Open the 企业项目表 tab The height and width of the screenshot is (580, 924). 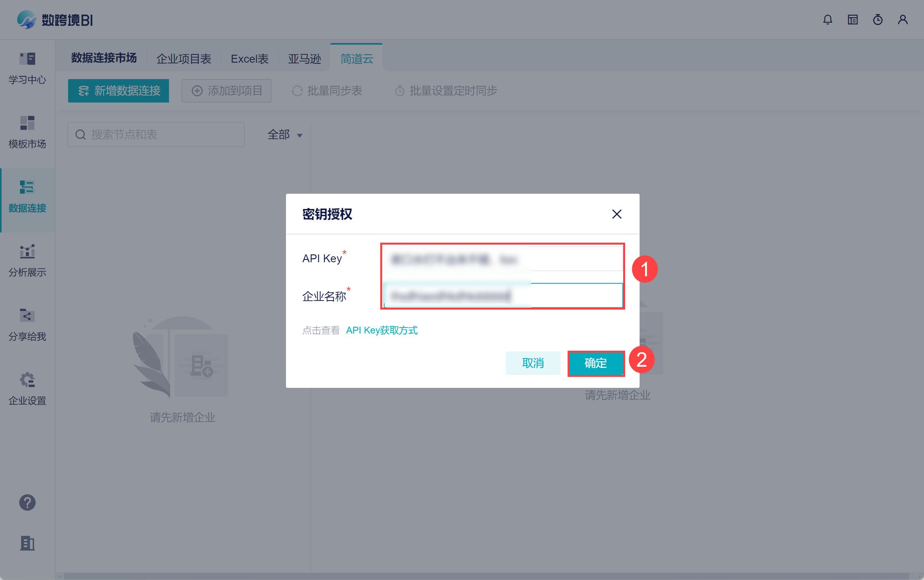(183, 59)
